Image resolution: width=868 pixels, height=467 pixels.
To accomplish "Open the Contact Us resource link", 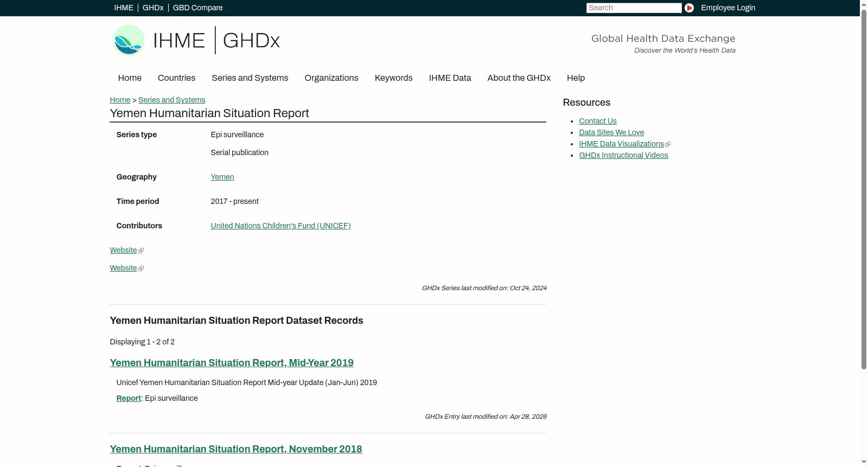I will coord(597,121).
